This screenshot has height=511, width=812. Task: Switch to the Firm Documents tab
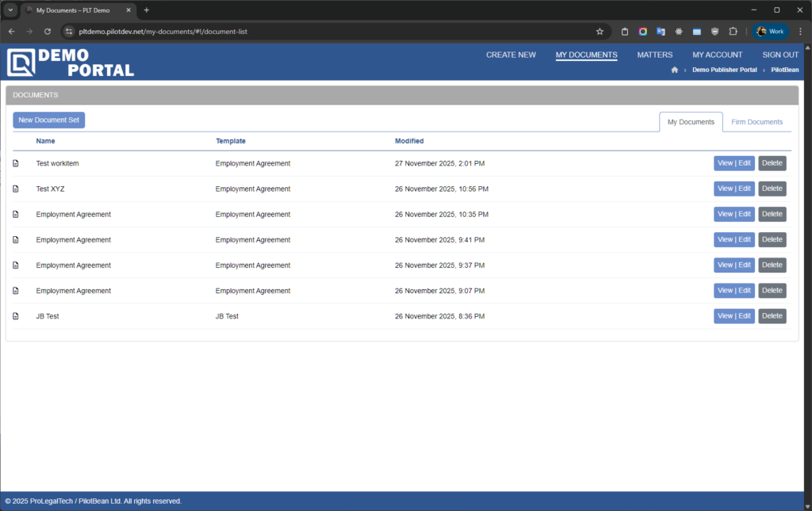coord(756,122)
